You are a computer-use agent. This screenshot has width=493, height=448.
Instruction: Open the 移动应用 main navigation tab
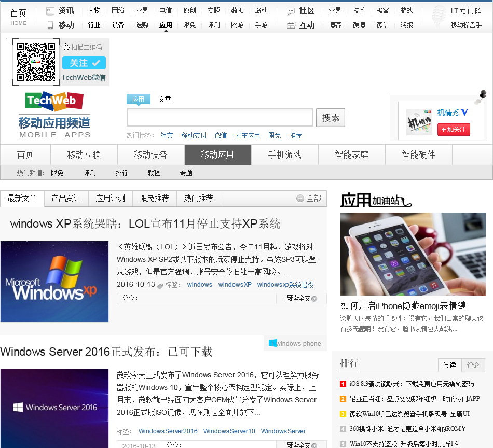[x=218, y=155]
